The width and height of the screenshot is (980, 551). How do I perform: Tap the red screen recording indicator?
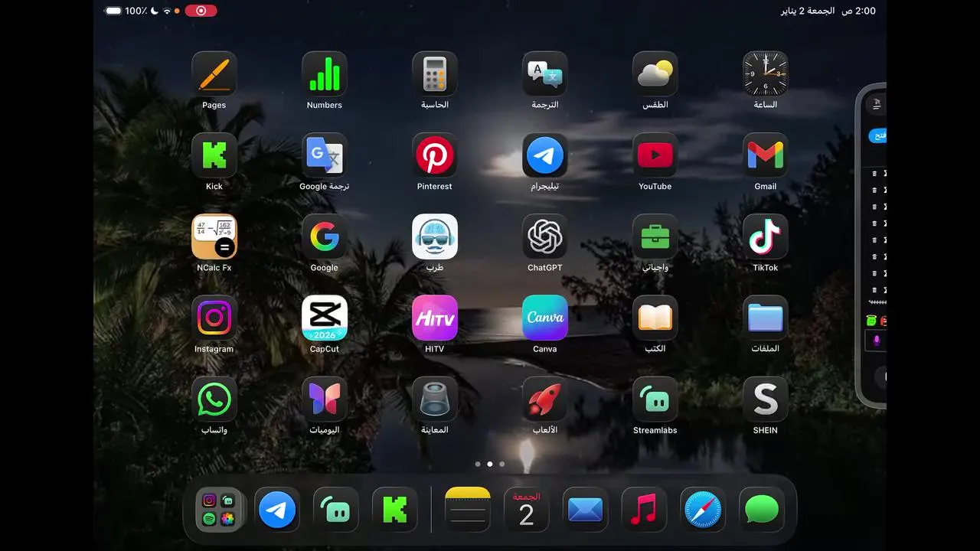click(x=201, y=11)
